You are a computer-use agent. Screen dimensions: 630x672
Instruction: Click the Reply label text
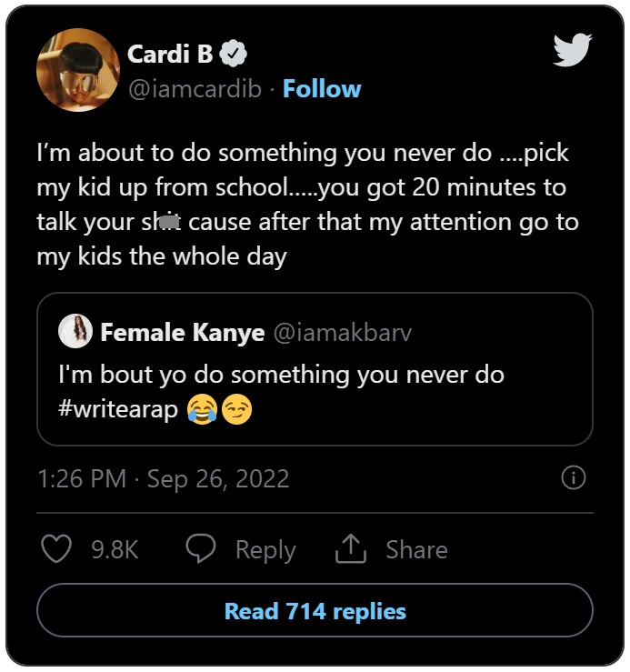pyautogui.click(x=265, y=549)
